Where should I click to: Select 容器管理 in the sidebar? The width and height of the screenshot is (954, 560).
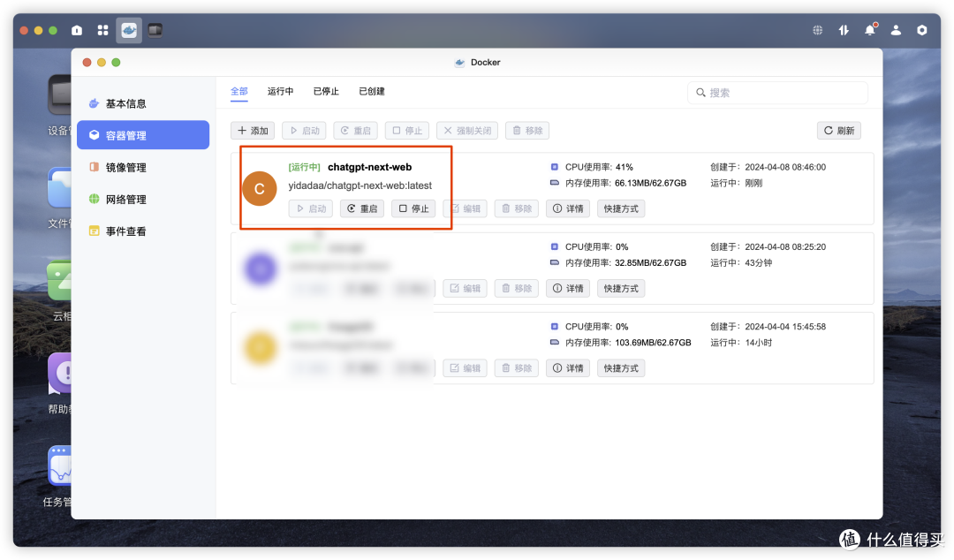[x=143, y=135]
